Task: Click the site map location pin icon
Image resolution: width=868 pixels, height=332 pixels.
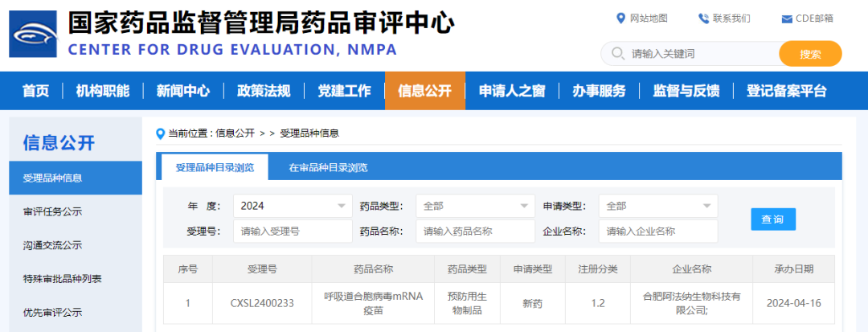Action: click(620, 18)
